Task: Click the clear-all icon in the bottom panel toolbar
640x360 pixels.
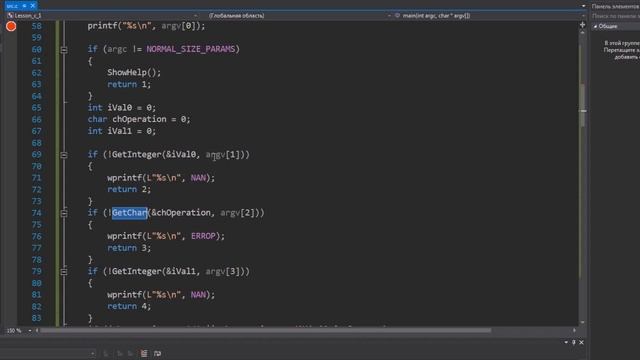Action: pos(144,353)
